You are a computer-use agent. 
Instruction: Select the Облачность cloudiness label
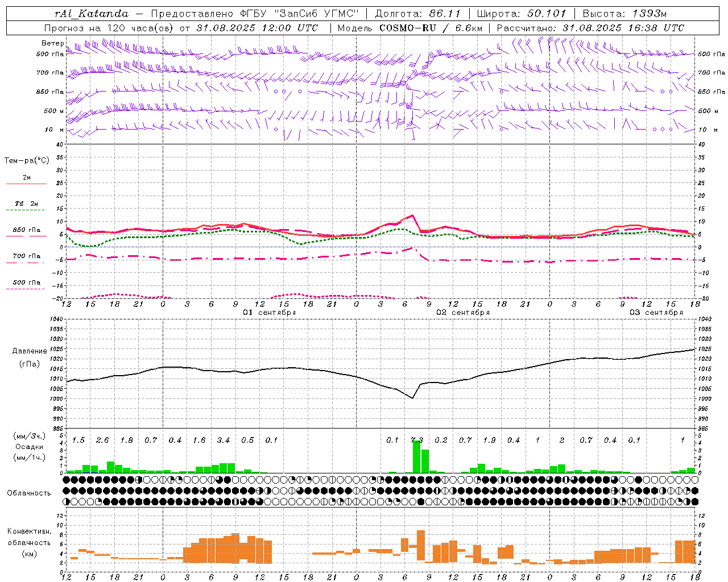click(x=29, y=493)
